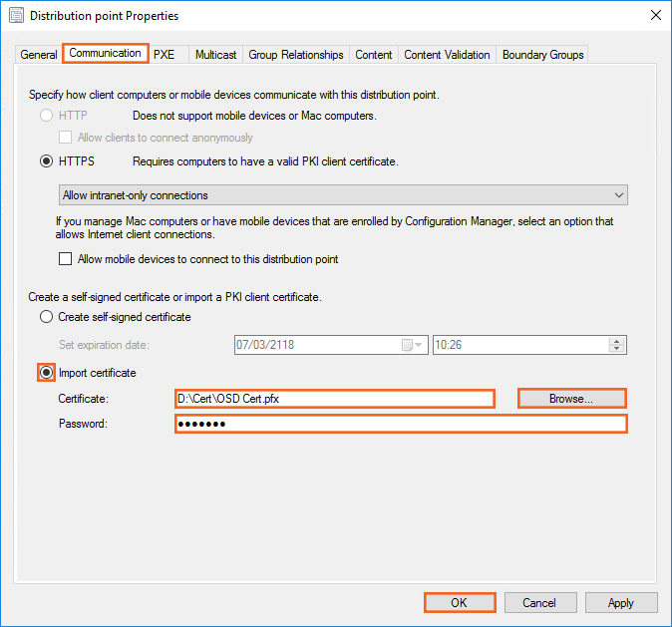Open the Content Validation tab
The image size is (672, 627).
447,55
